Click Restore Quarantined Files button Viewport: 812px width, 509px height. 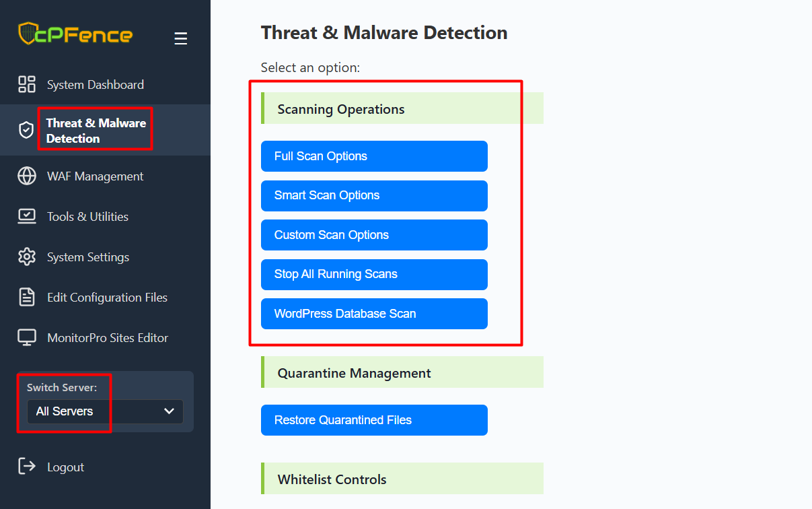coord(373,420)
